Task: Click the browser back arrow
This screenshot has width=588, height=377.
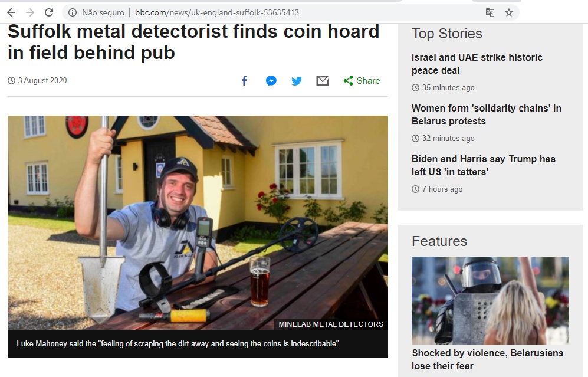Action: (11, 12)
